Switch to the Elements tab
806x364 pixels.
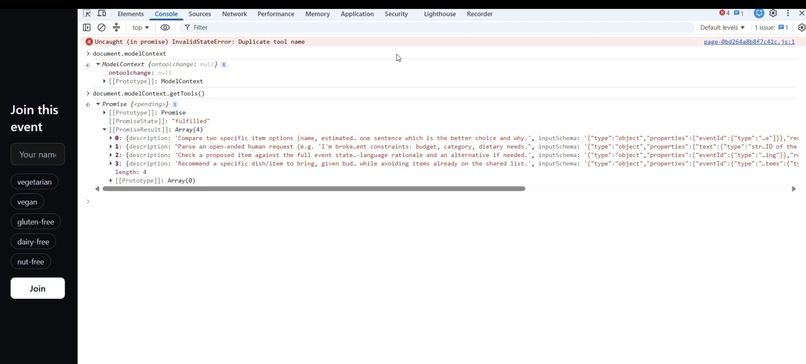coord(131,14)
